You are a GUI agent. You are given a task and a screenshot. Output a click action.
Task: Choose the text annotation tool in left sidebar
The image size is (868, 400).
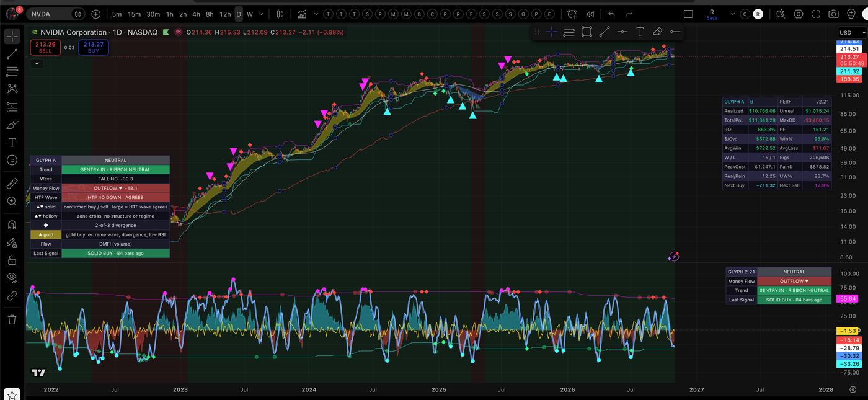point(12,142)
